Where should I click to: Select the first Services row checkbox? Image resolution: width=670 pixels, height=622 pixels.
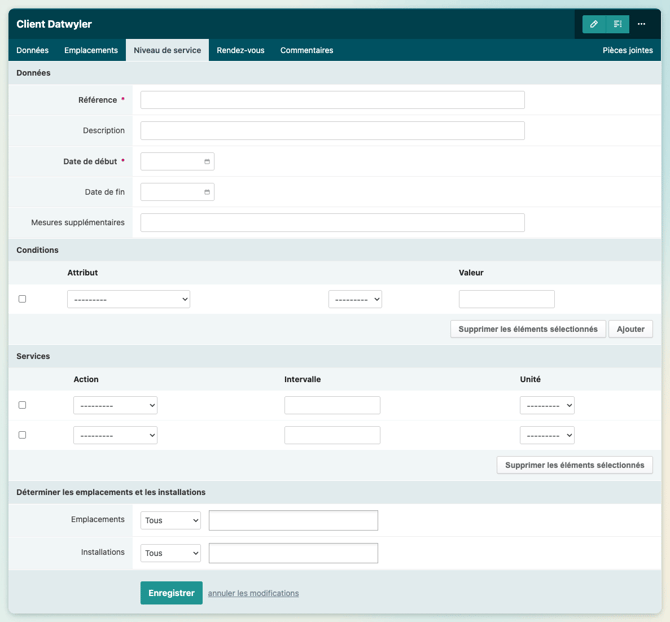(22, 405)
